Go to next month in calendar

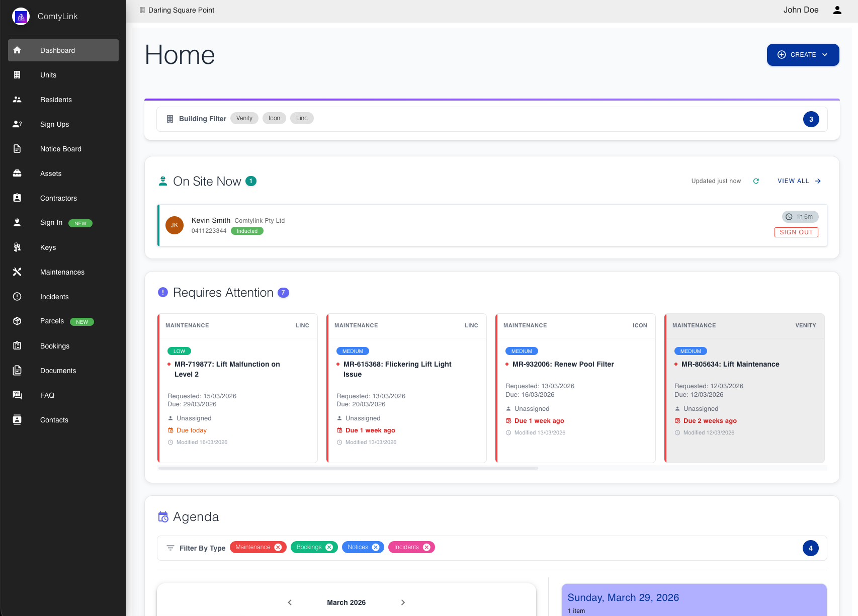point(403,602)
